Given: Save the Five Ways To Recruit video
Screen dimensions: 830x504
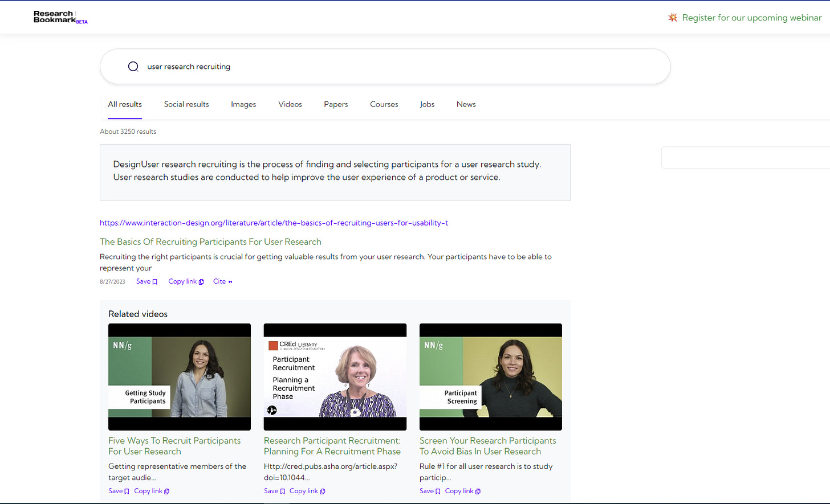Looking at the screenshot, I should pos(119,491).
